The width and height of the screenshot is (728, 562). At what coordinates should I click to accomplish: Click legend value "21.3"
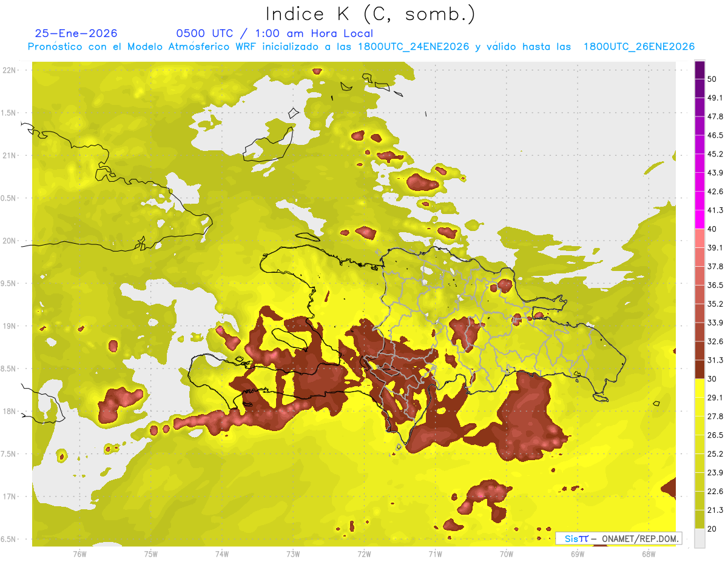[x=715, y=510]
